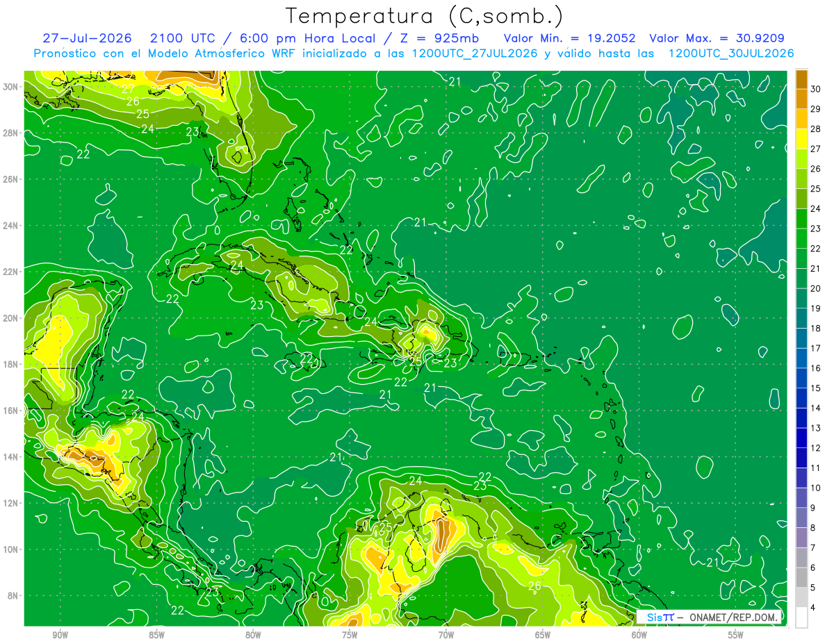834x644 pixels.
Task: Click legend value 13 on the color scale
Action: pyautogui.click(x=816, y=428)
